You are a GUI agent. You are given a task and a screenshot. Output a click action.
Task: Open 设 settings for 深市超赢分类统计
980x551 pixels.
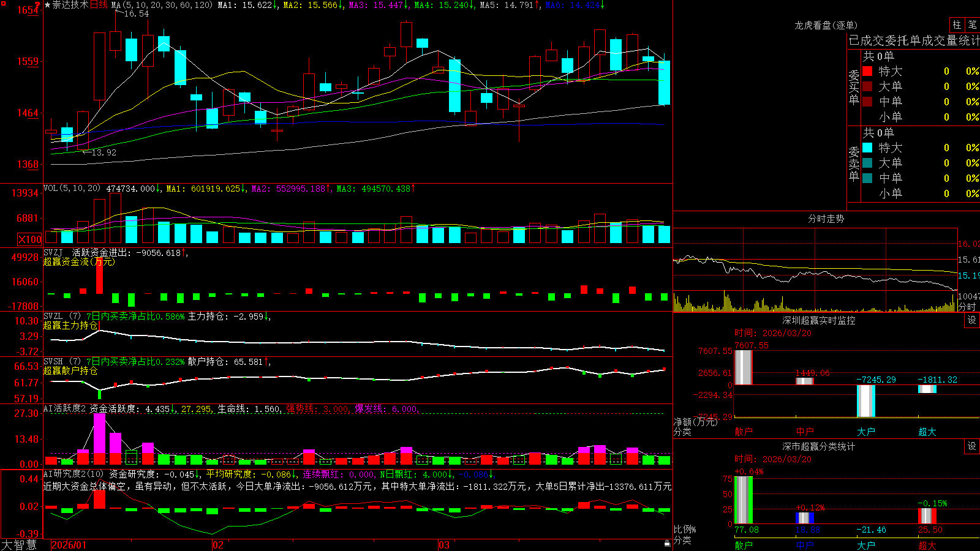971,446
